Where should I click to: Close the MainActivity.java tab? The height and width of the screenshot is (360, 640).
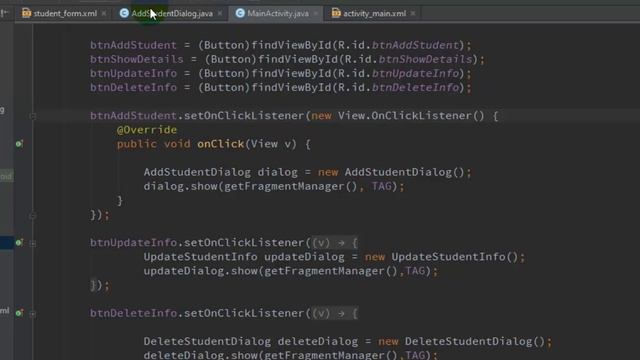click(316, 13)
